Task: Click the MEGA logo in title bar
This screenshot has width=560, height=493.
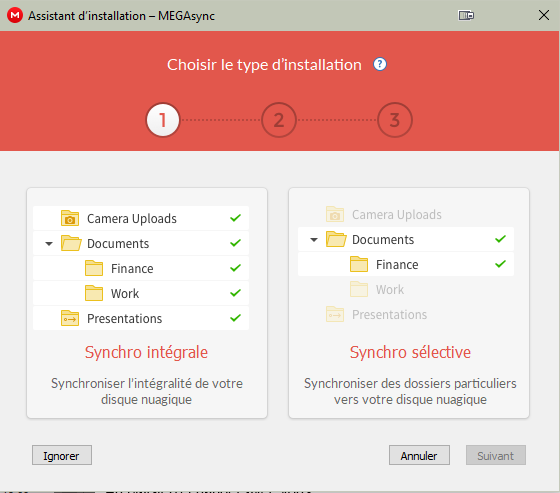Action: (15, 15)
